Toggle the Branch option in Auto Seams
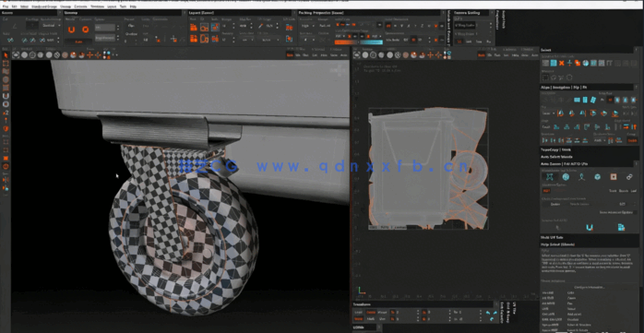The height and width of the screenshot is (333, 644). (623, 191)
